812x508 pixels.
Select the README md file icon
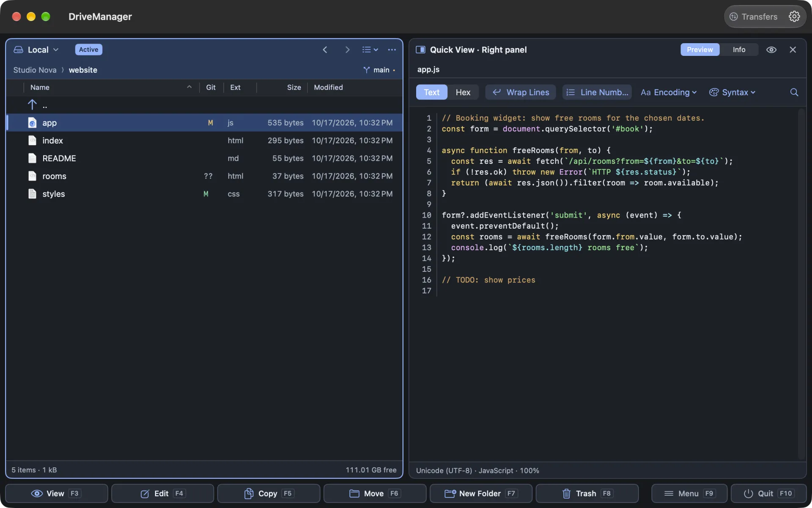(32, 158)
